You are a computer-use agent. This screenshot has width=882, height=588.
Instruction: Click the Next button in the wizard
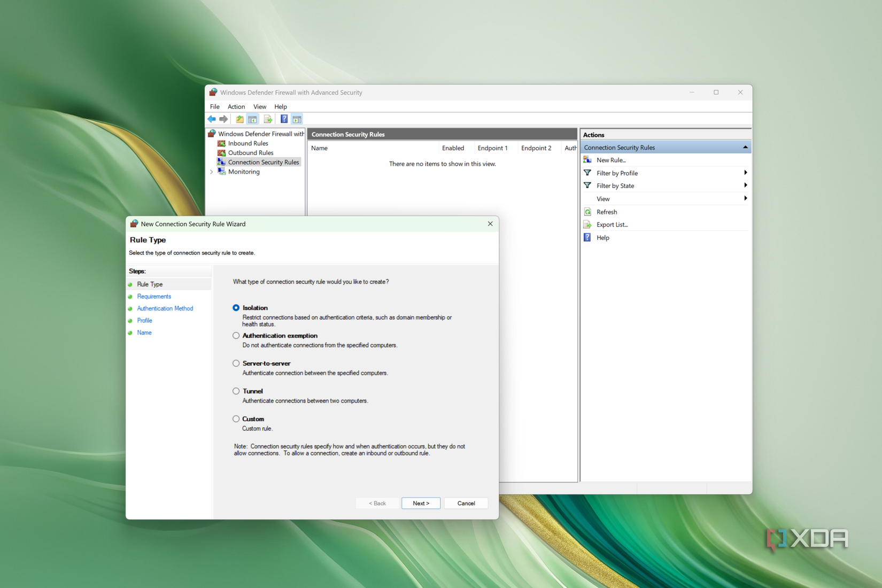click(x=421, y=503)
